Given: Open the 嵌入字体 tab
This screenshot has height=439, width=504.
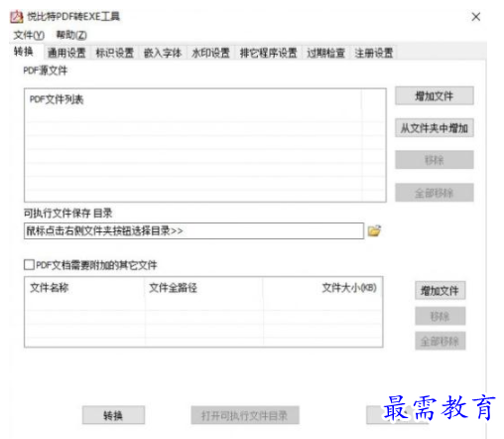Looking at the screenshot, I should coord(163,53).
